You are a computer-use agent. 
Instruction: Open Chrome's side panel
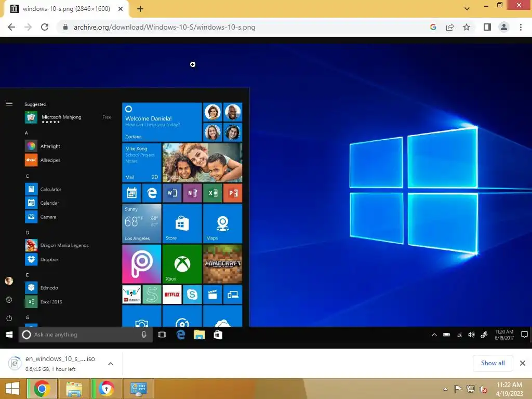[487, 27]
